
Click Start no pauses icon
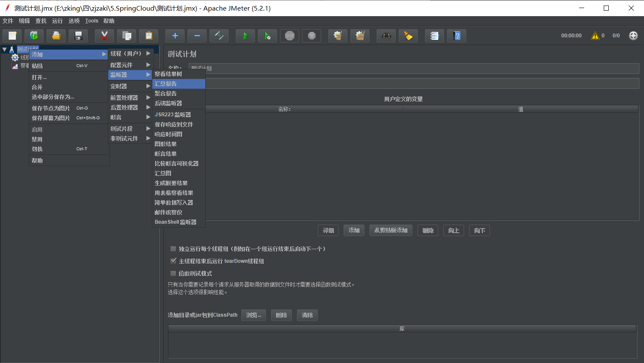coord(267,36)
